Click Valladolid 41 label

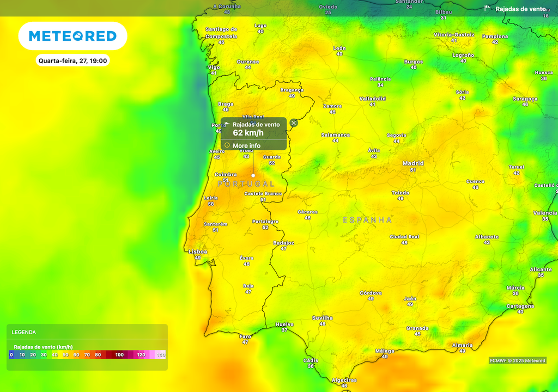372,101
